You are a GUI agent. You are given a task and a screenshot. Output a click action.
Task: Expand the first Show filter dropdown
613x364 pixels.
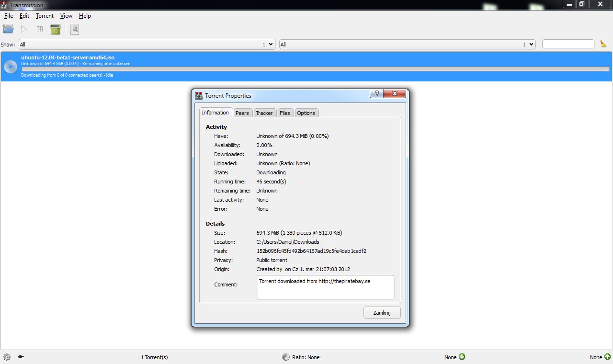tap(147, 44)
